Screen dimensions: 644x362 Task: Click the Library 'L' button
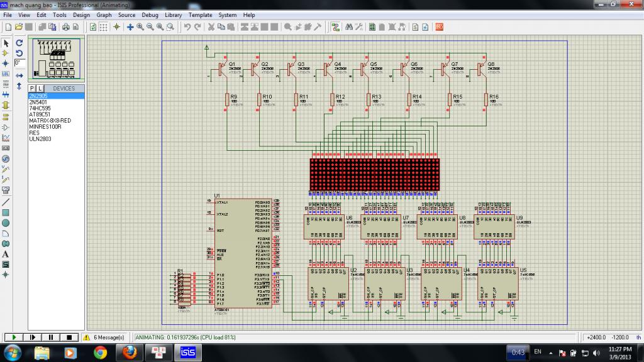[40, 89]
